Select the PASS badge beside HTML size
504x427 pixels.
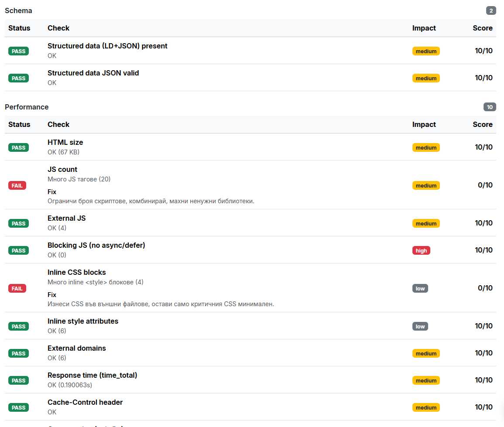pos(18,147)
